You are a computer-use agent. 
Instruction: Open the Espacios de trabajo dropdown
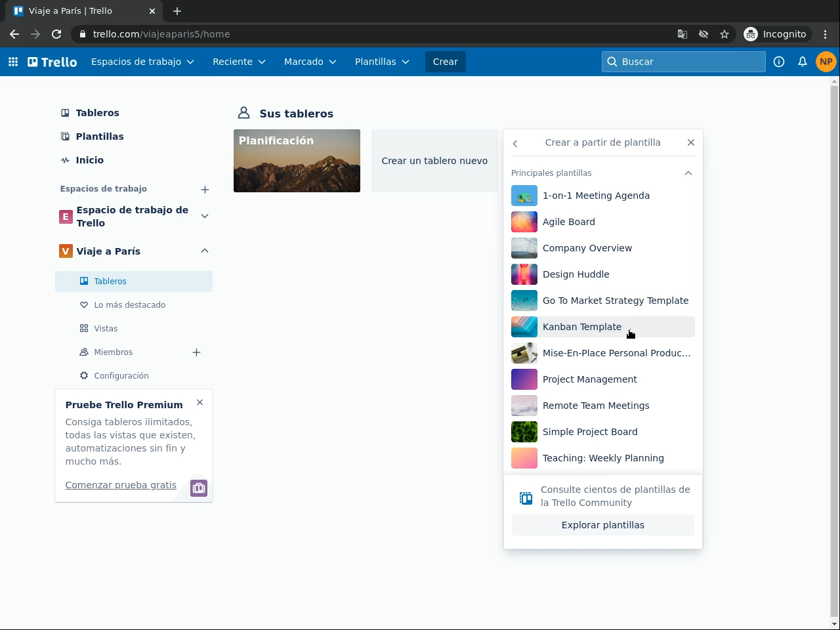tap(142, 62)
